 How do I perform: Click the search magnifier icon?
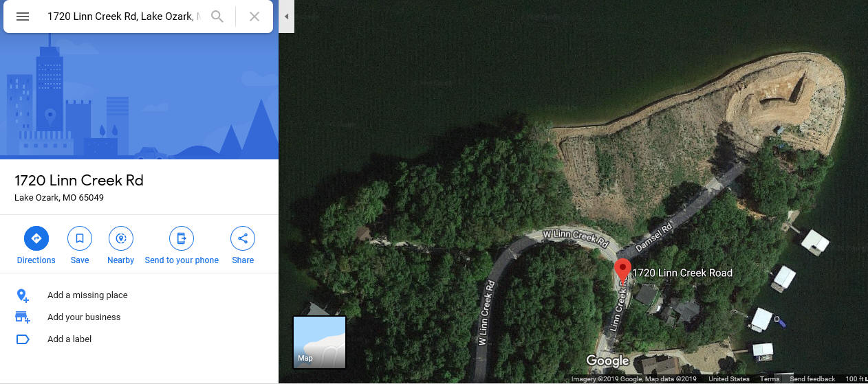217,16
